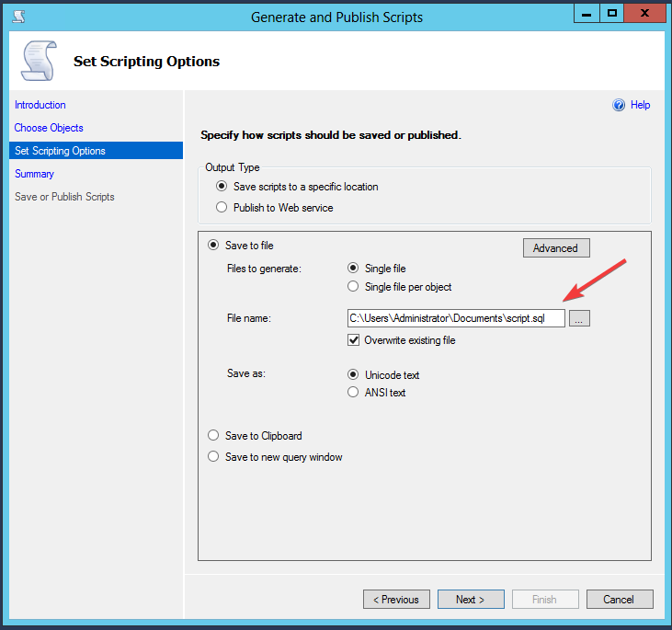
Task: Select Publish to Web service option
Action: coord(222,208)
